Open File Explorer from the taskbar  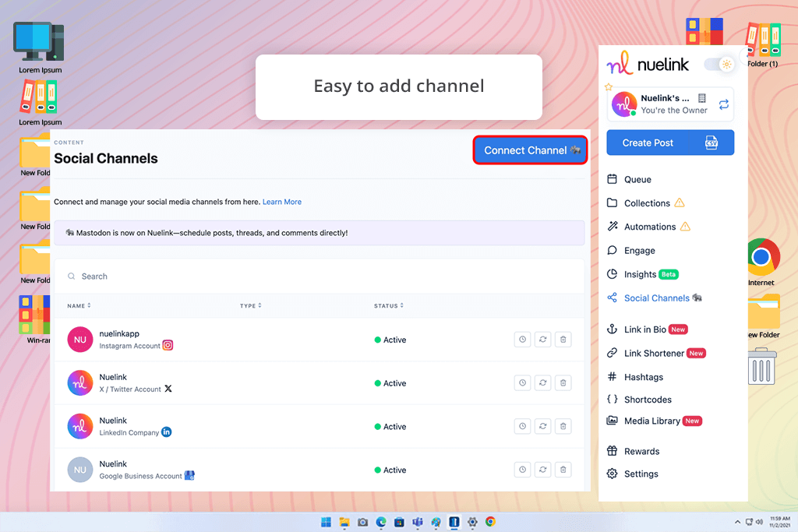(x=344, y=522)
